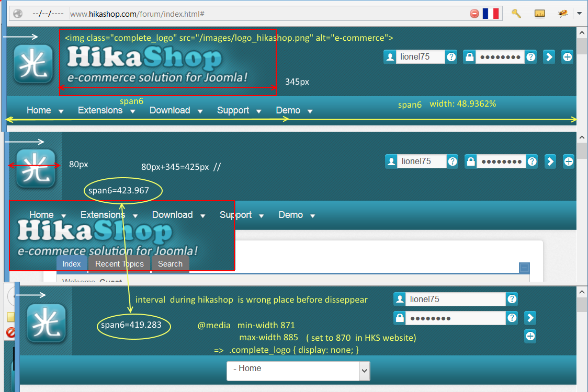Expand Extensions arrow in address-bar view

pyautogui.click(x=132, y=111)
